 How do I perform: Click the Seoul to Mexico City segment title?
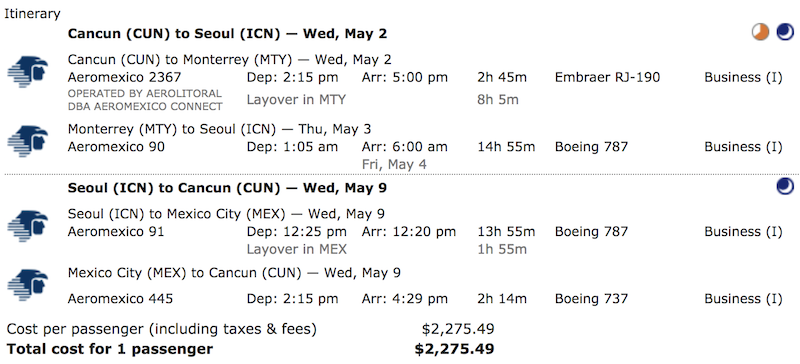click(x=227, y=214)
